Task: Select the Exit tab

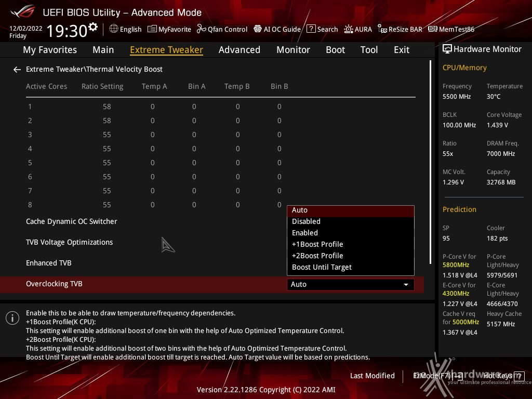Action: [402, 50]
